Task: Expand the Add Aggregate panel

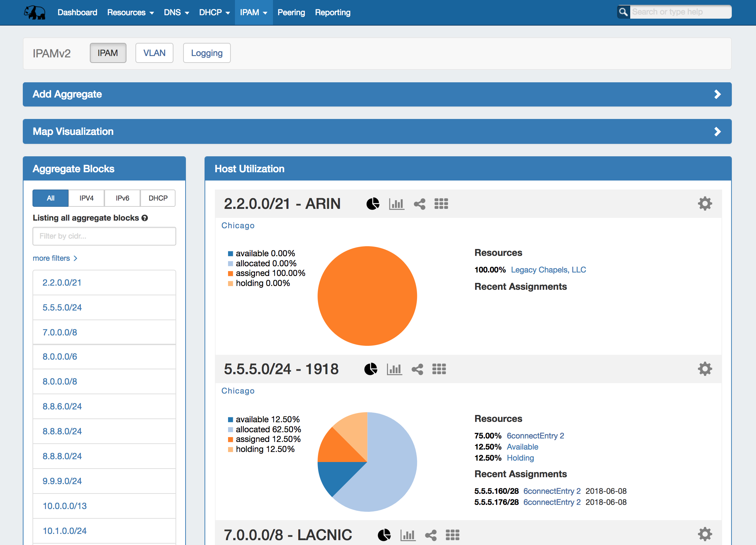Action: tap(377, 94)
